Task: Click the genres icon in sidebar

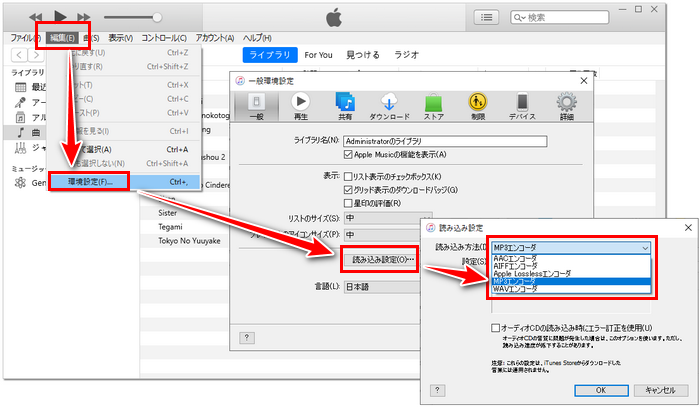Action: click(21, 148)
